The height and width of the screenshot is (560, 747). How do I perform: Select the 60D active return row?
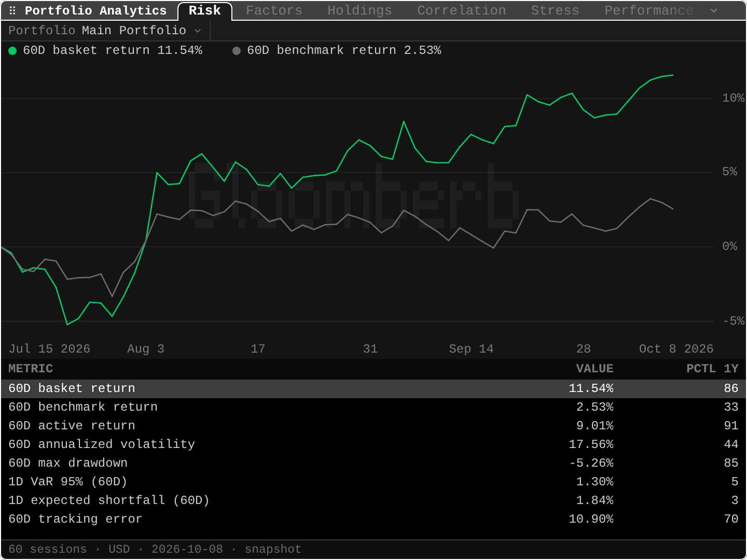click(374, 426)
